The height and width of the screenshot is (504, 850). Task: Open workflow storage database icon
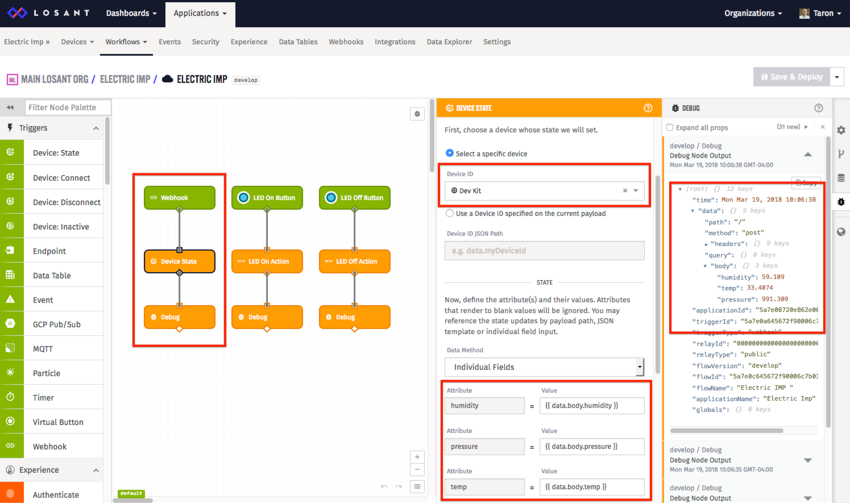click(x=841, y=178)
